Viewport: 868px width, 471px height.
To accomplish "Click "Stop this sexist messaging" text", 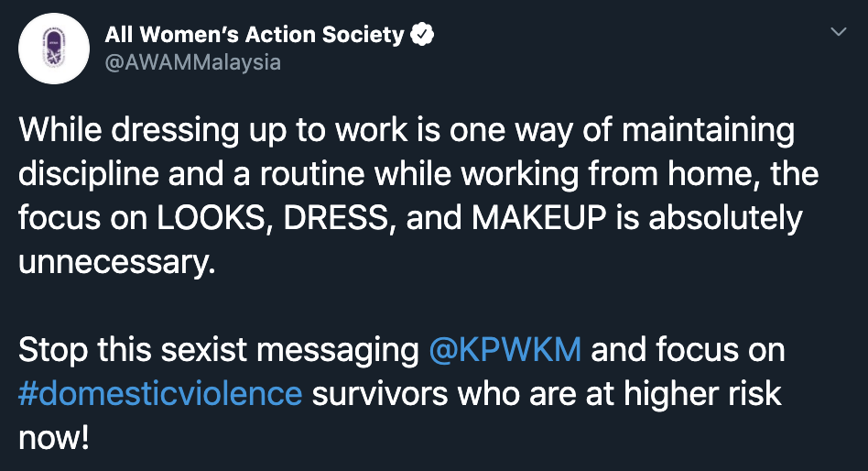I will coord(218,349).
